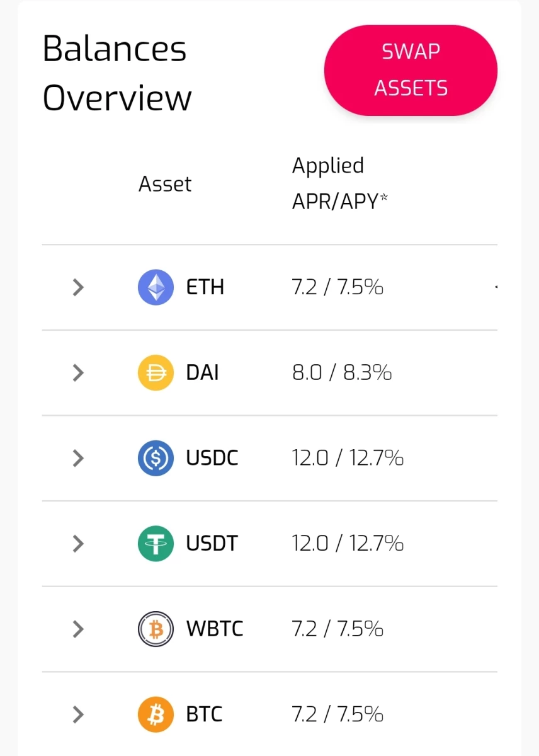Expand the WBTC row chevron

coord(78,629)
